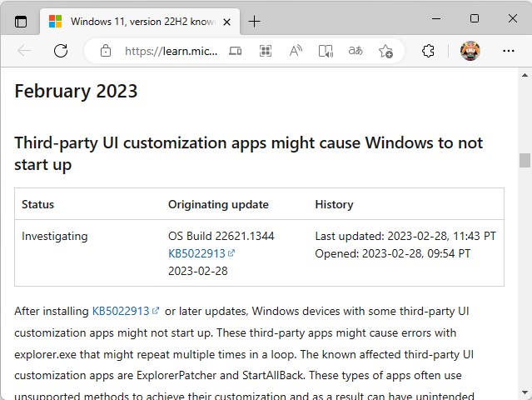The height and width of the screenshot is (400, 532).
Task: View site information lock icon
Action: tap(106, 51)
